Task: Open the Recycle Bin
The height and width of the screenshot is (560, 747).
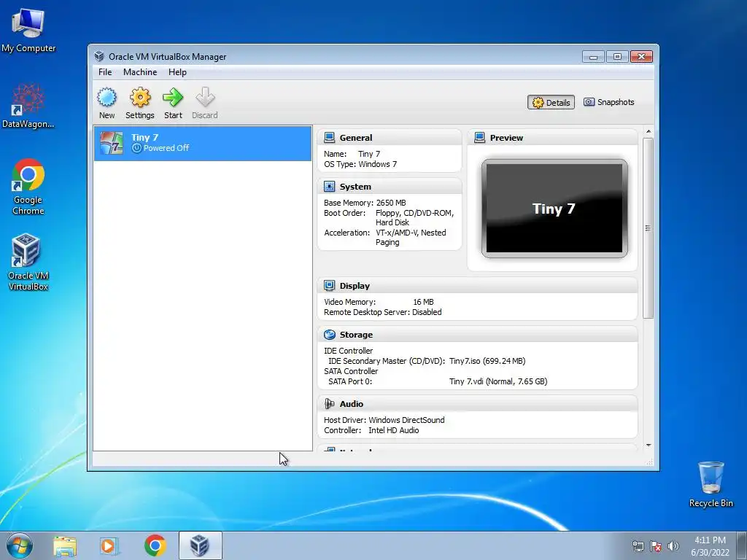Action: pyautogui.click(x=711, y=484)
